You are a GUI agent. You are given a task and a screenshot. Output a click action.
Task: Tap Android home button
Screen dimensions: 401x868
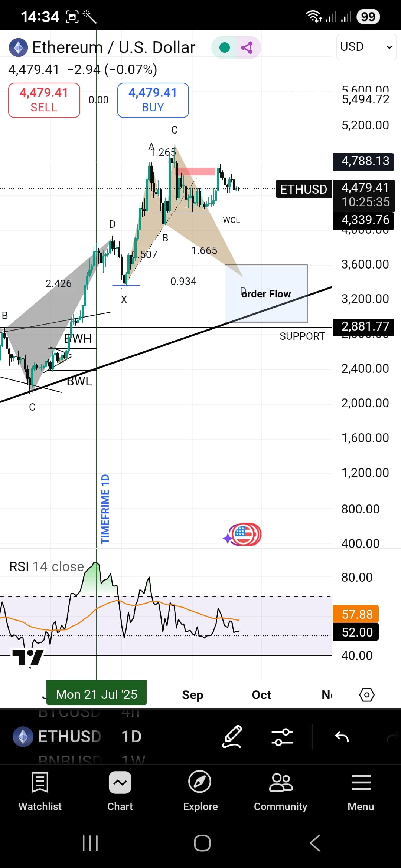pyautogui.click(x=202, y=843)
